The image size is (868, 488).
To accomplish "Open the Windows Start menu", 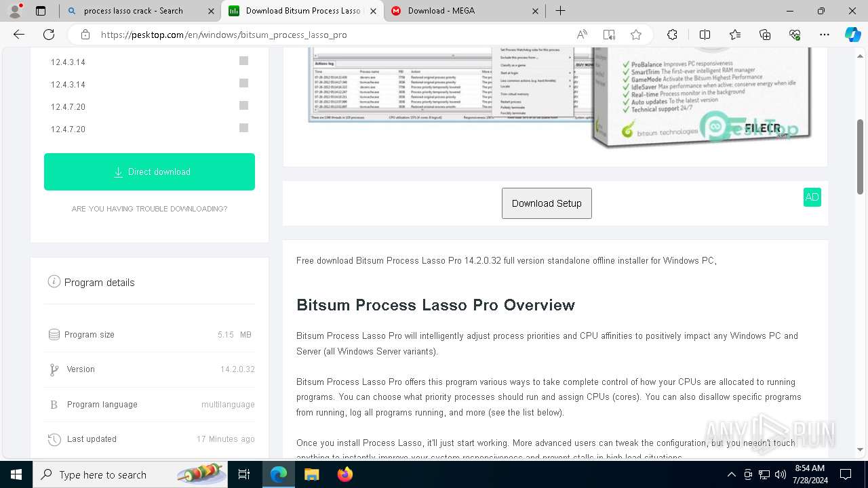I will [x=16, y=474].
